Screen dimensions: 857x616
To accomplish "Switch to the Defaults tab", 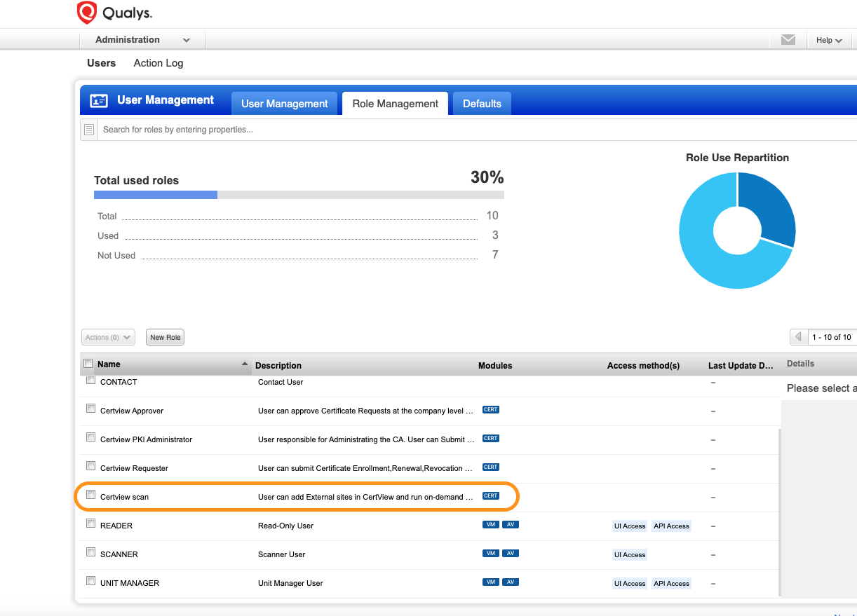I will [x=482, y=104].
